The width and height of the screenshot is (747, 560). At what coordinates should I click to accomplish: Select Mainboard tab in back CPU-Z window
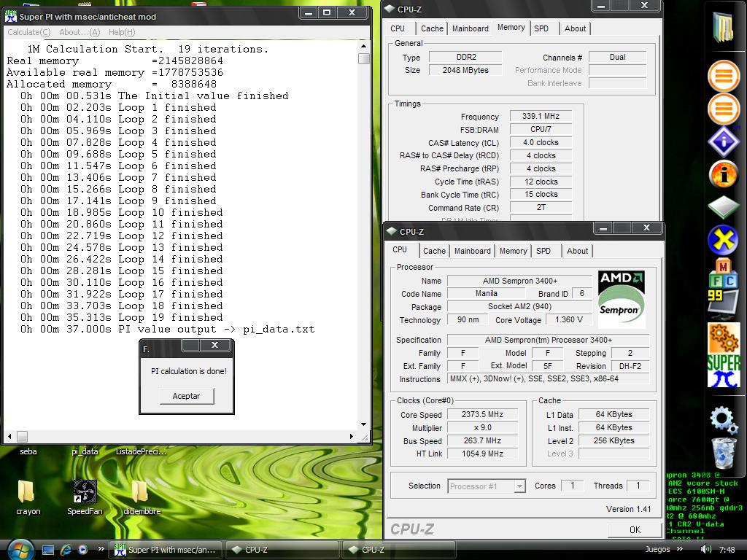[471, 28]
